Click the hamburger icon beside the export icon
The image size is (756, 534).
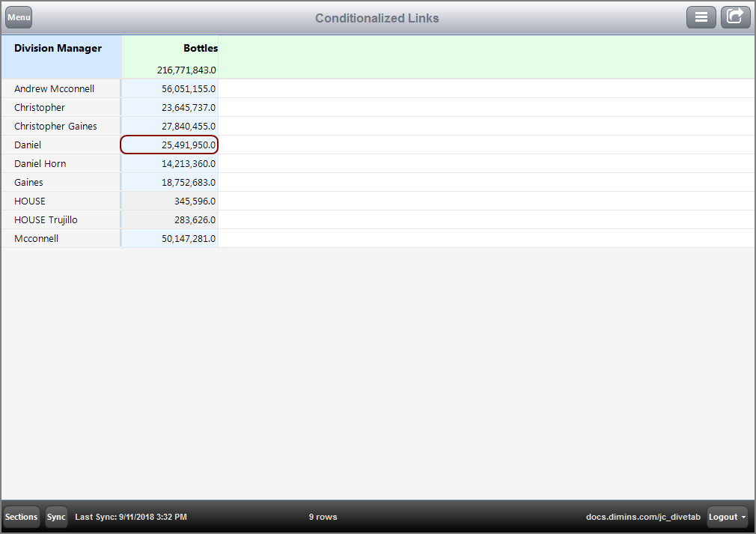pos(701,16)
